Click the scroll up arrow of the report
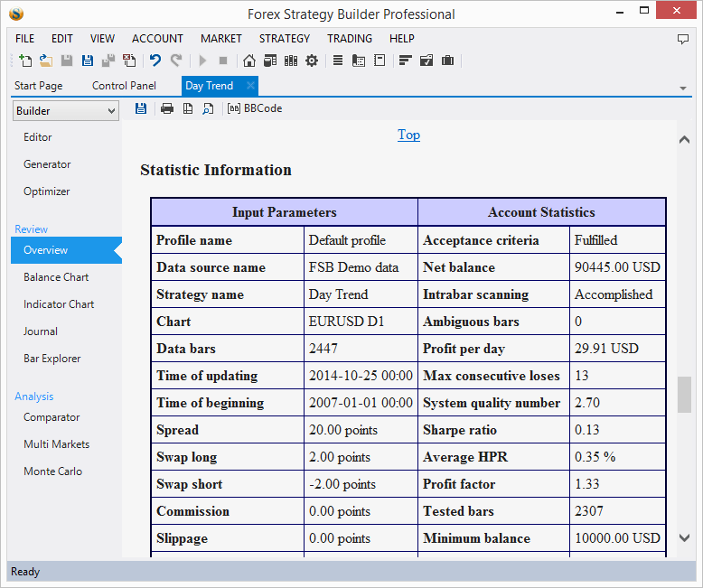Image resolution: width=703 pixels, height=588 pixels. click(x=684, y=140)
